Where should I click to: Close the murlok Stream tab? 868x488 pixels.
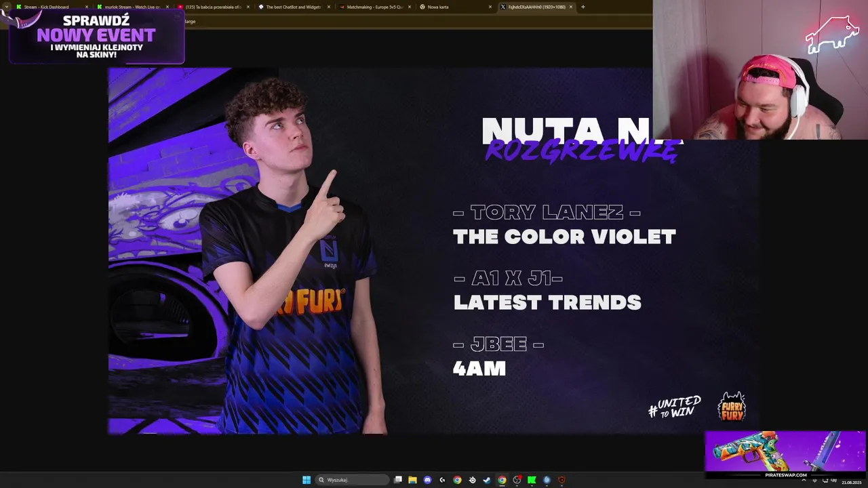pyautogui.click(x=167, y=7)
